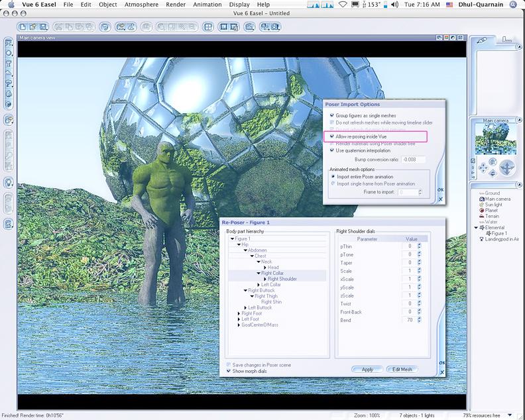Click the Bend value stepper arrows
The width and height of the screenshot is (525, 420).
419,320
